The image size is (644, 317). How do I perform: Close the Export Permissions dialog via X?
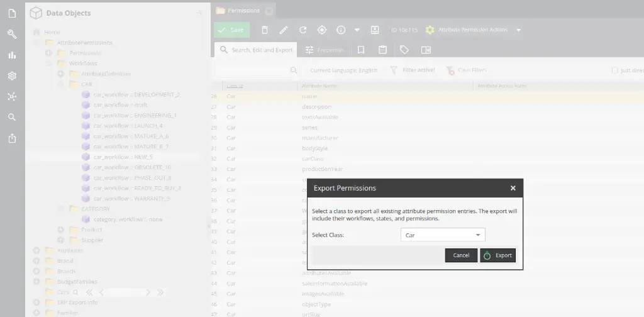tap(513, 188)
